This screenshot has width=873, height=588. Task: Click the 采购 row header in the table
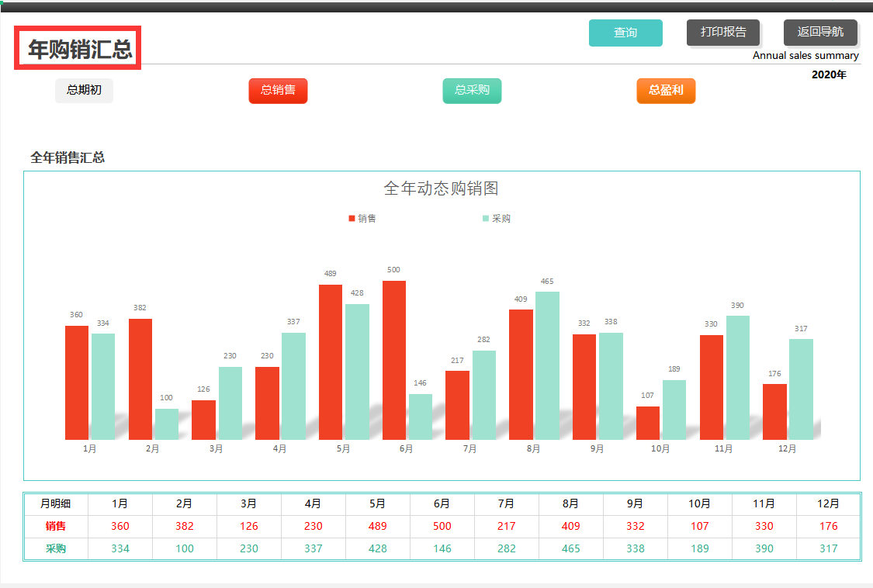click(x=55, y=548)
